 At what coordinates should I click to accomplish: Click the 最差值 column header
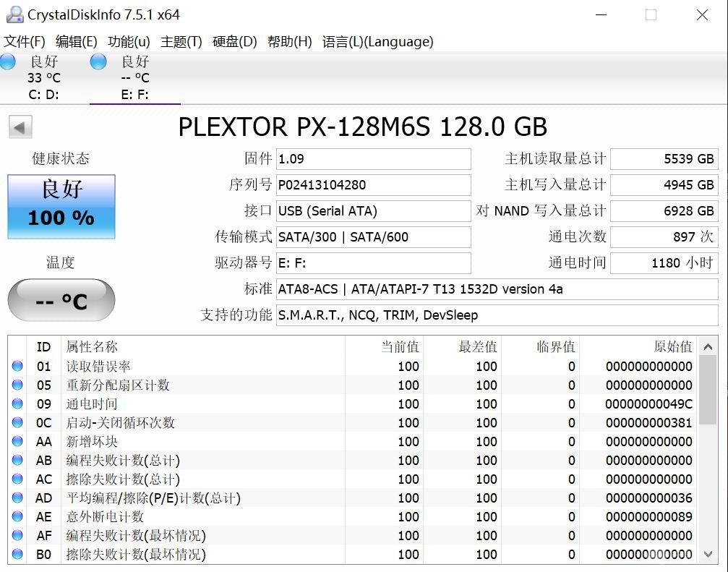[462, 347]
